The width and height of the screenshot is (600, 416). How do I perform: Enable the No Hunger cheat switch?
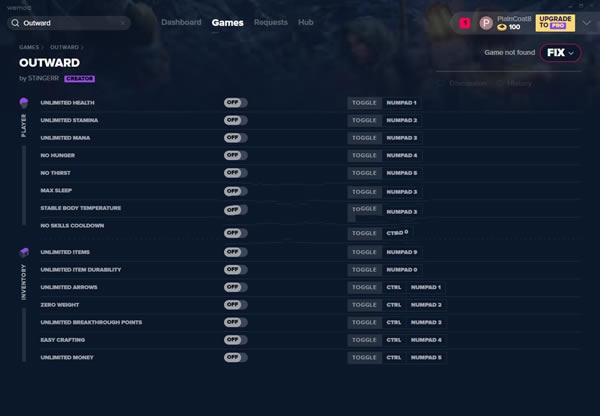235,156
